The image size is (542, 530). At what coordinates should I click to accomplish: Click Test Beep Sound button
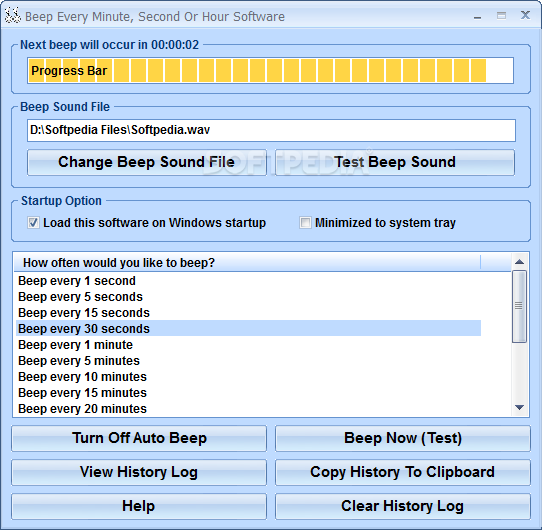pyautogui.click(x=395, y=162)
